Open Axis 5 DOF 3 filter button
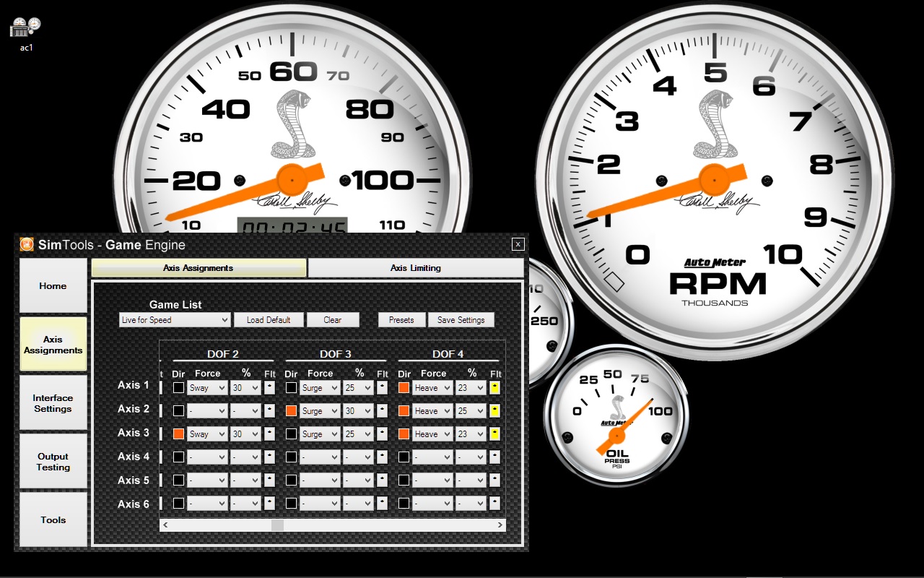 (x=382, y=480)
